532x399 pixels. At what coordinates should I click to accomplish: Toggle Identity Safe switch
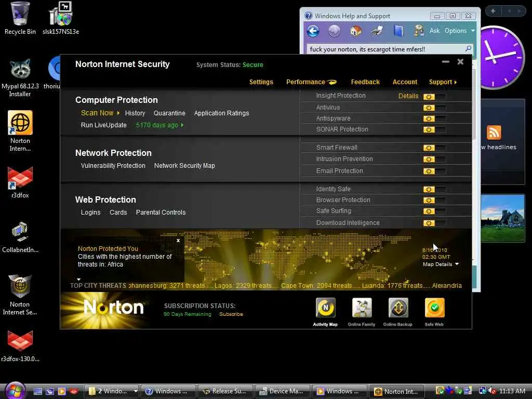click(x=434, y=189)
